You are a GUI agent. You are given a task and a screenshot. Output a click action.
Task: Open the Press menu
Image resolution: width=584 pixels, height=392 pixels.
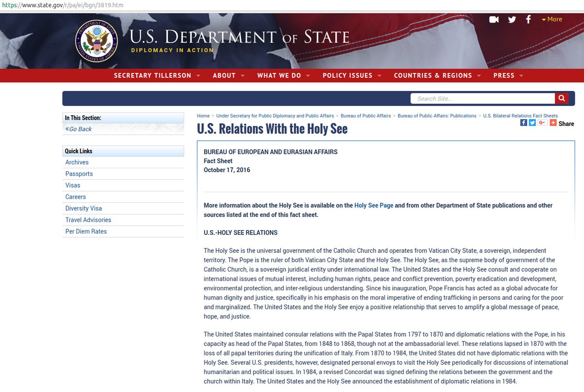tap(508, 75)
